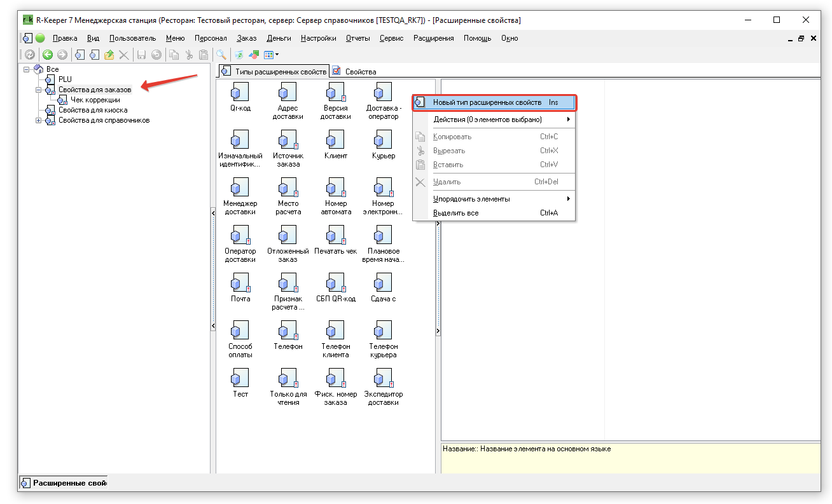The height and width of the screenshot is (504, 832).
Task: Select the Отложенный заказ item icon
Action: click(288, 235)
